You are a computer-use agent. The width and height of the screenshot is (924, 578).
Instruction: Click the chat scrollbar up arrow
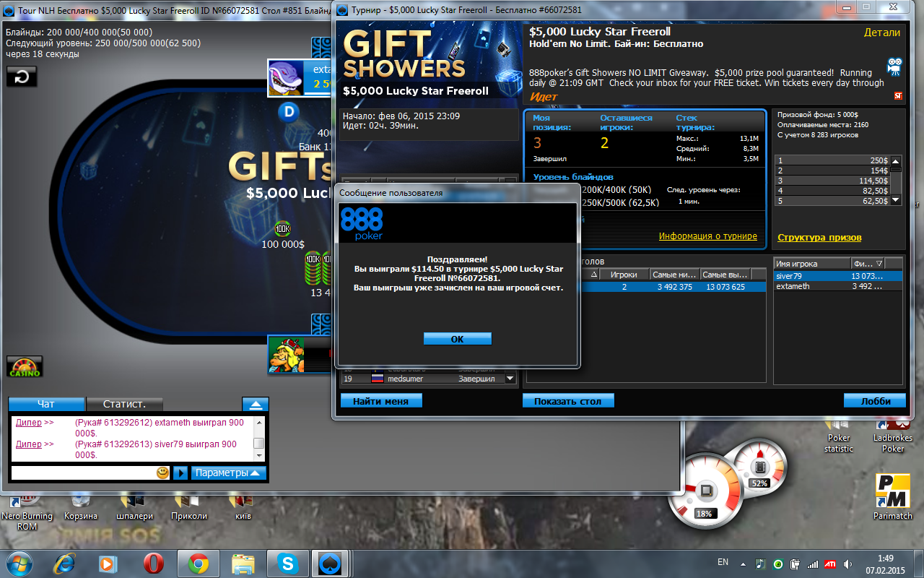259,422
